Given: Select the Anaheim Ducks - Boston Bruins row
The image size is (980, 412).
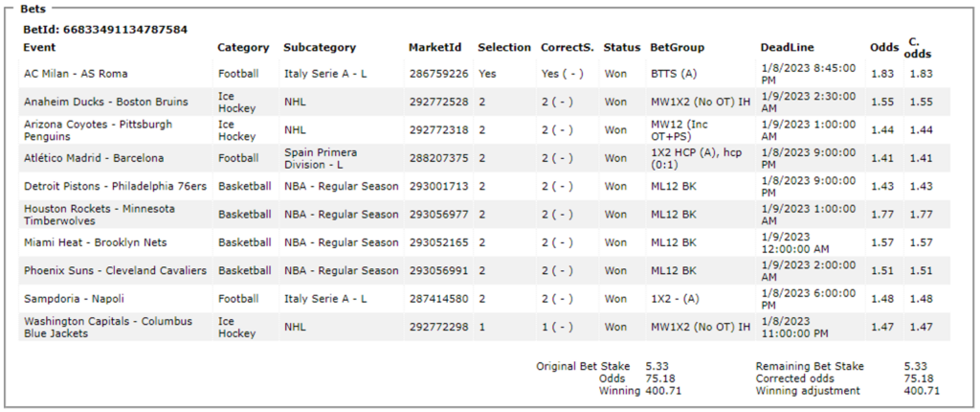Looking at the screenshot, I should coord(484,103).
